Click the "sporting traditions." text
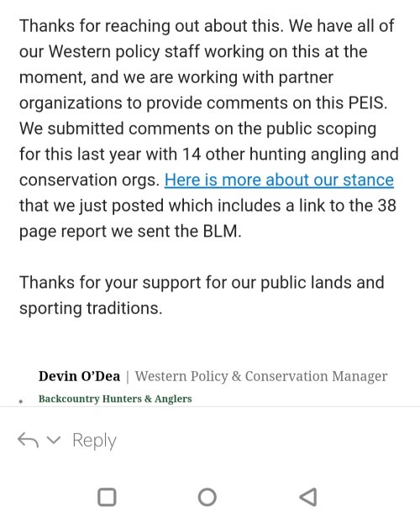This screenshot has width=420, height=523. tap(91, 309)
